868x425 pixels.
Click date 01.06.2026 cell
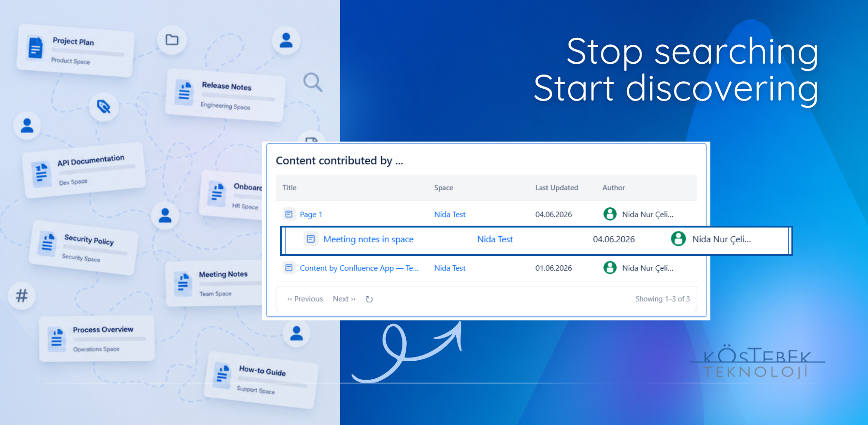(x=553, y=268)
